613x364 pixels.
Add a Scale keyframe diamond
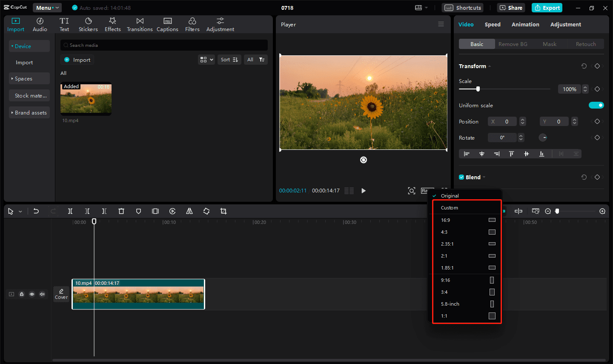[597, 89]
